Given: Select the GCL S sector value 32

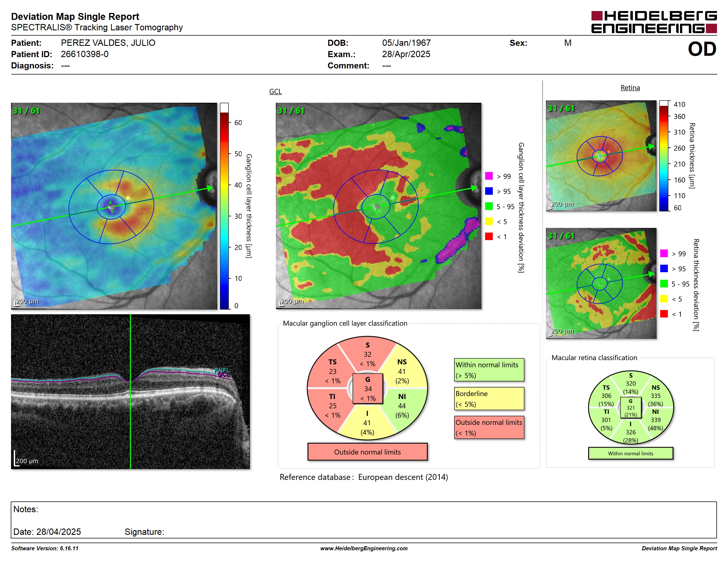Looking at the screenshot, I should [367, 354].
